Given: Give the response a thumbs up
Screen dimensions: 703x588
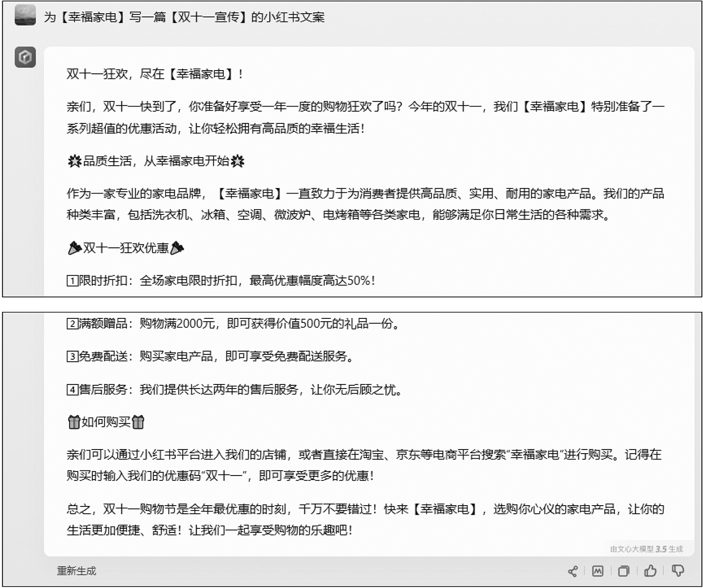Looking at the screenshot, I should pyautogui.click(x=650, y=571).
